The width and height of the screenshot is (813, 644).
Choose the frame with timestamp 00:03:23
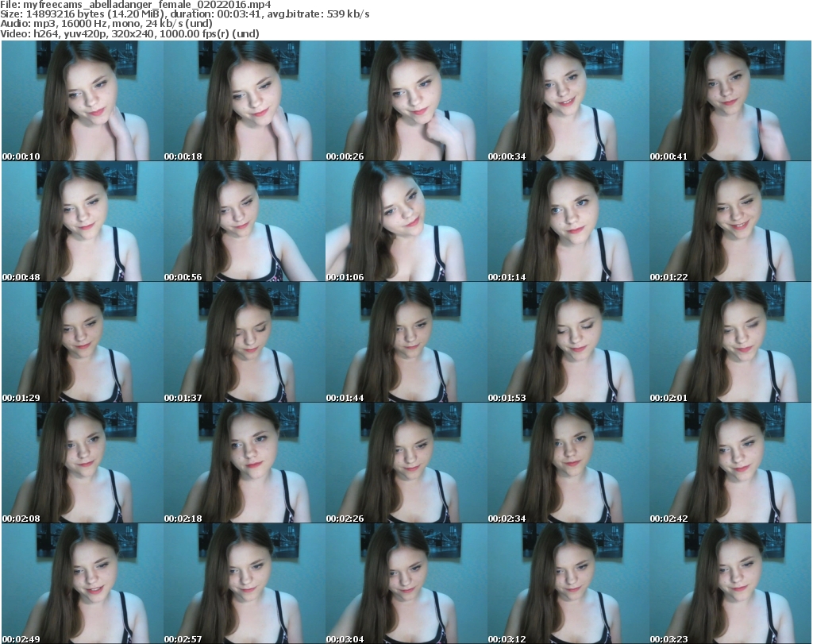730,584
